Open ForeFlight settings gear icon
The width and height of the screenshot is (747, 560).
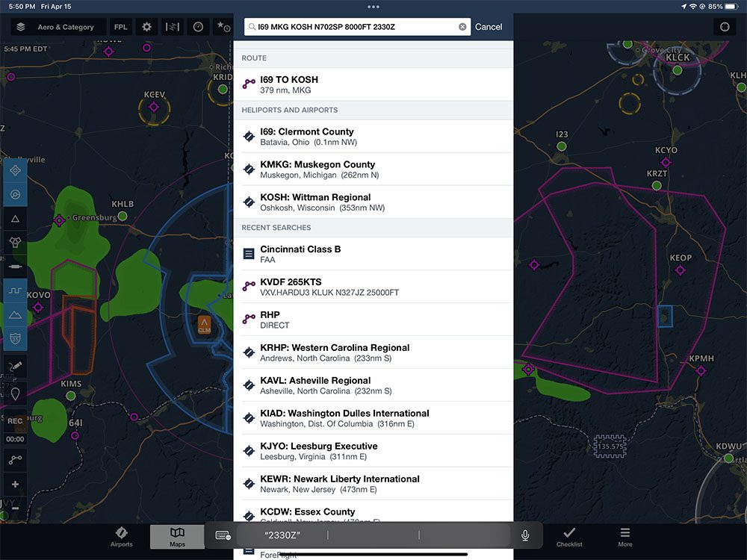tap(146, 26)
